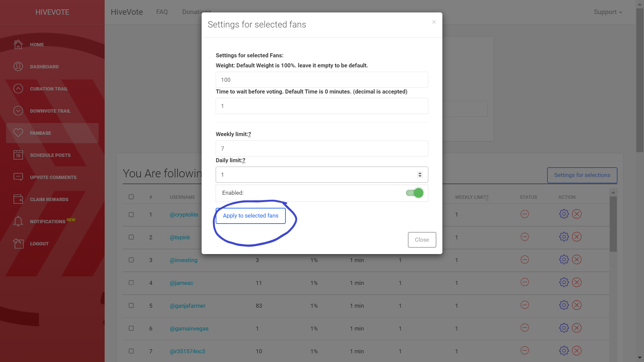Open the Donations nav link
The height and width of the screenshot is (362, 644).
tap(197, 12)
